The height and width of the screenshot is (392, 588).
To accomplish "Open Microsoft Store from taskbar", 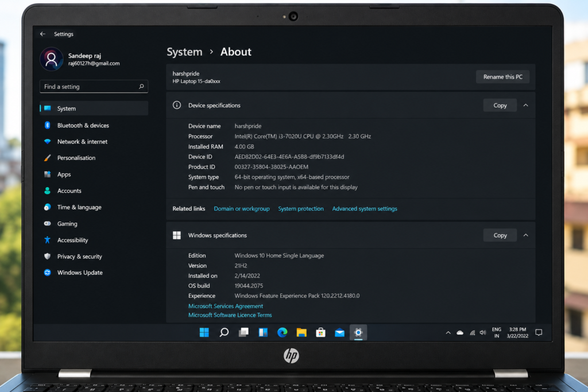I will pos(320,332).
